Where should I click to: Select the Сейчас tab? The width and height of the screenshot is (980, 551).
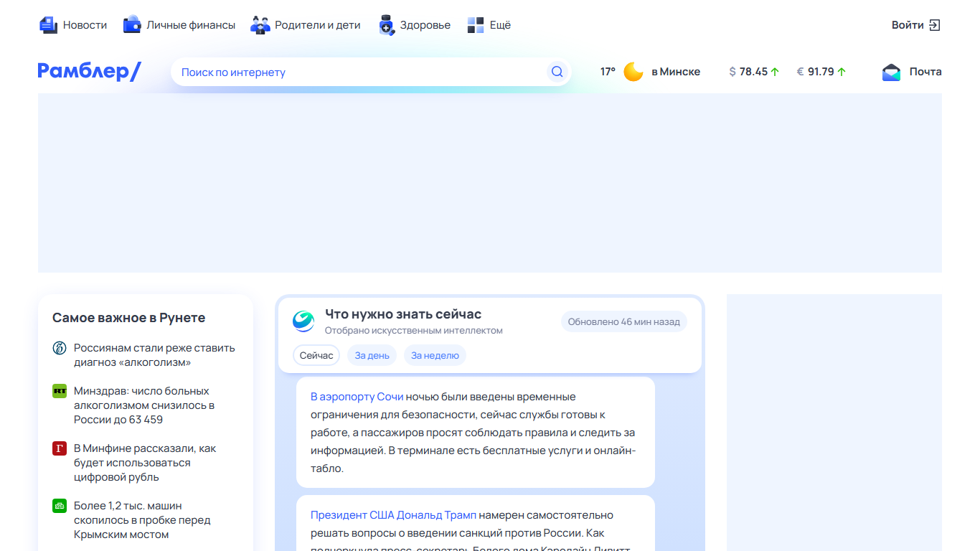coord(316,355)
